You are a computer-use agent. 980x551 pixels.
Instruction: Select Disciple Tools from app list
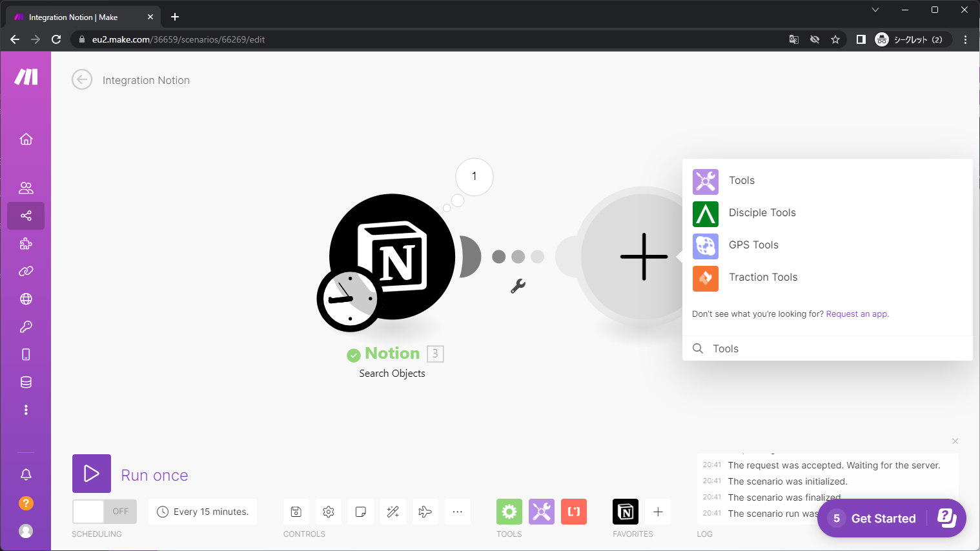click(x=828, y=213)
